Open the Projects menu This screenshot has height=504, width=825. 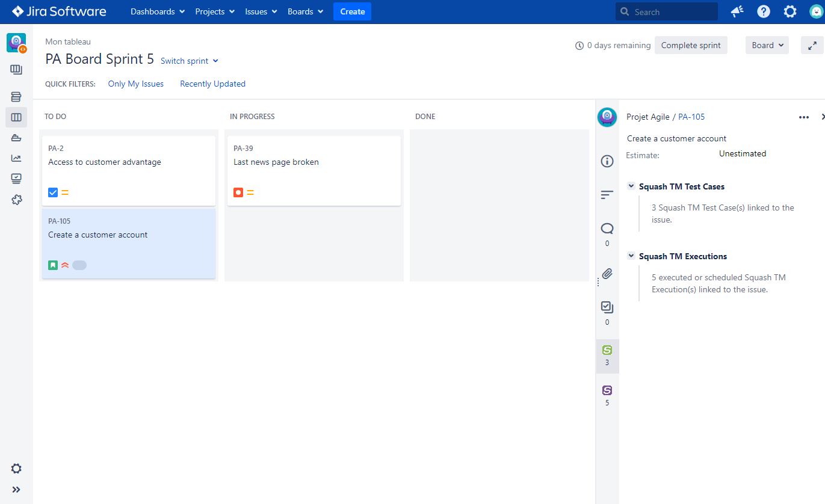[215, 11]
